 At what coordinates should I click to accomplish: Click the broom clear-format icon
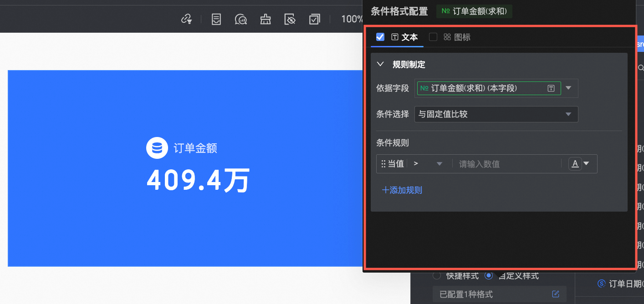point(265,19)
